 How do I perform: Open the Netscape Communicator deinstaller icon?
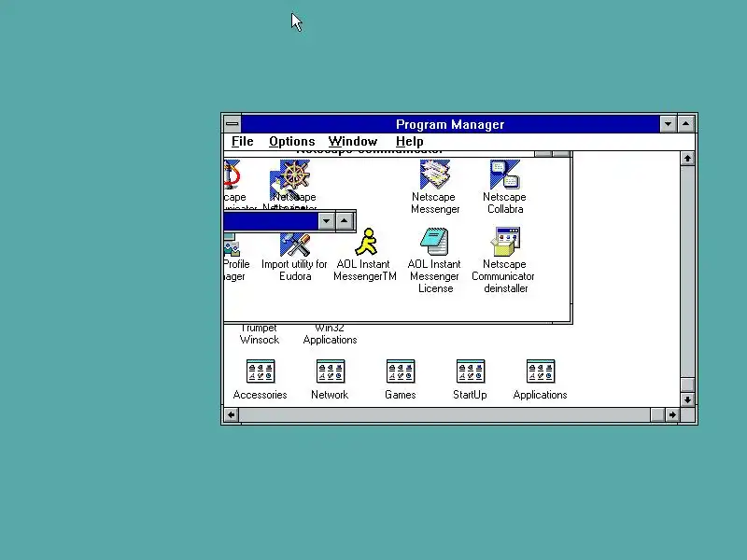[505, 242]
